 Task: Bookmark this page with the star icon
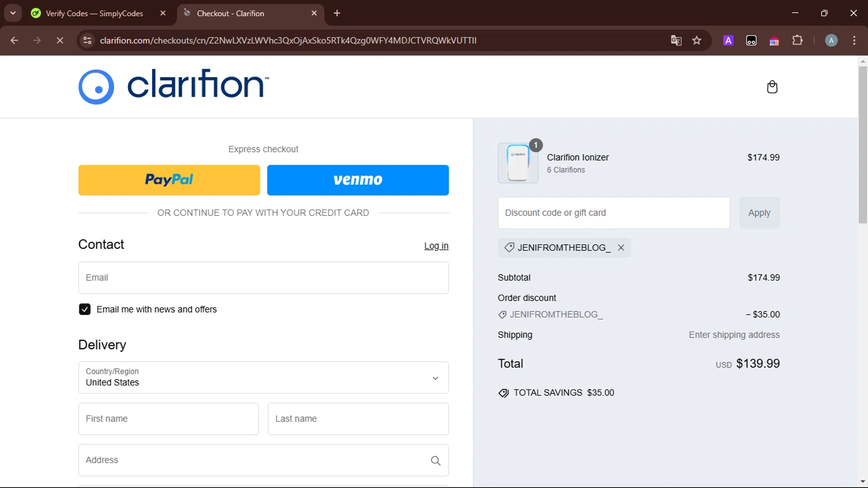(x=697, y=41)
